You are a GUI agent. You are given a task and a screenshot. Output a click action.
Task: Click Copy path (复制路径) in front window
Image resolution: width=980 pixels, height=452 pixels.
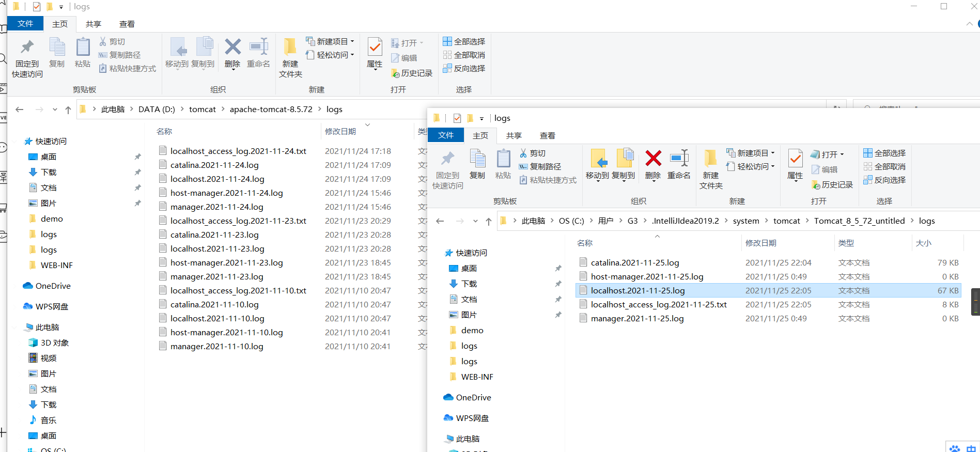pyautogui.click(x=540, y=166)
